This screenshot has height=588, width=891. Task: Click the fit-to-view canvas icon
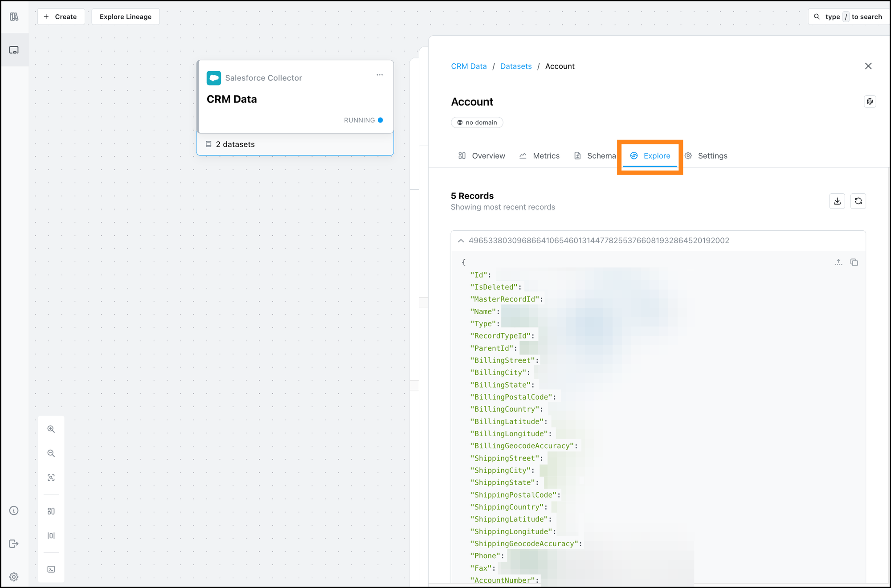(x=51, y=478)
